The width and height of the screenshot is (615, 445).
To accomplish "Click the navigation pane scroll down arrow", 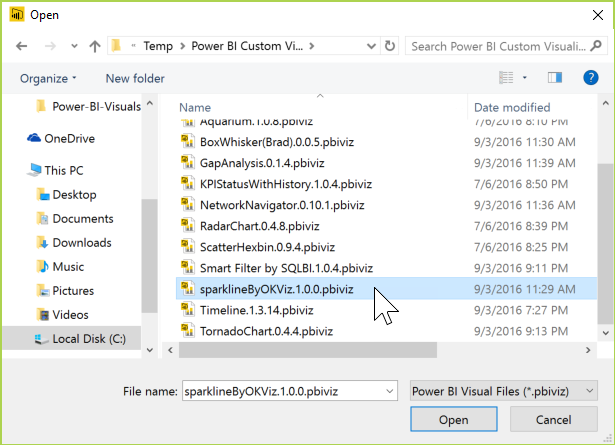I will point(149,350).
